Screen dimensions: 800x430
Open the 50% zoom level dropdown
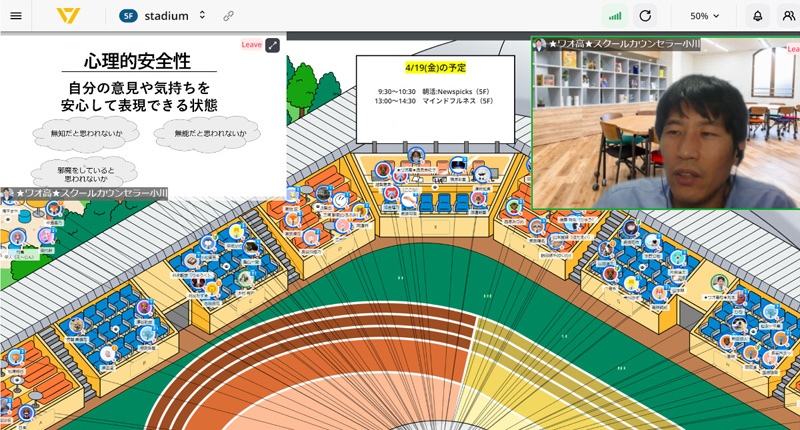pos(705,16)
